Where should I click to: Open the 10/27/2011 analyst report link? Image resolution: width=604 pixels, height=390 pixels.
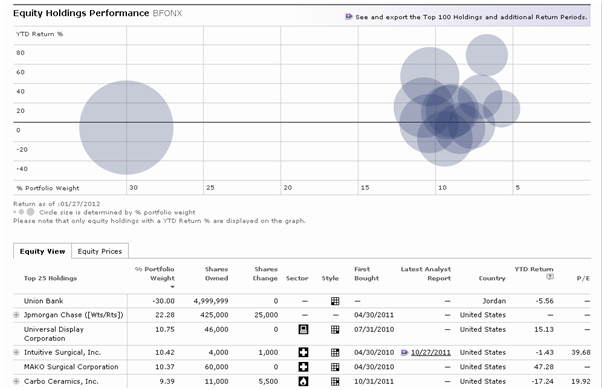431,352
